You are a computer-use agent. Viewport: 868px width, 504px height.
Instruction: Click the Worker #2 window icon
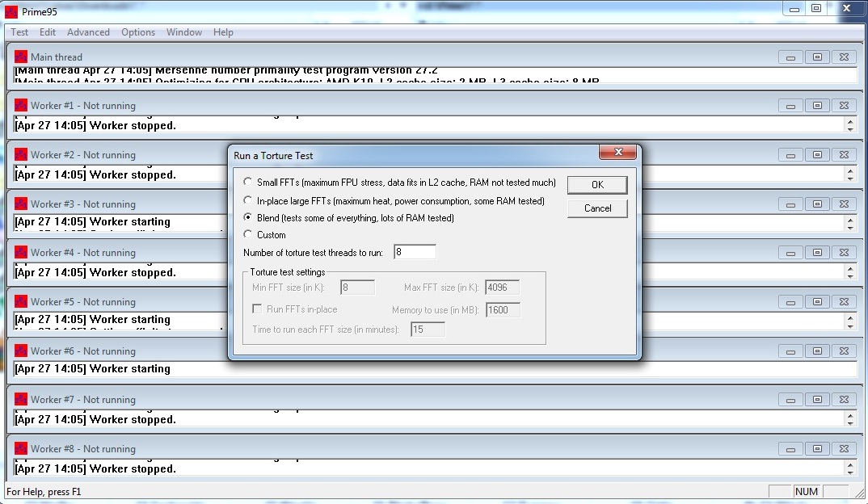(x=21, y=154)
